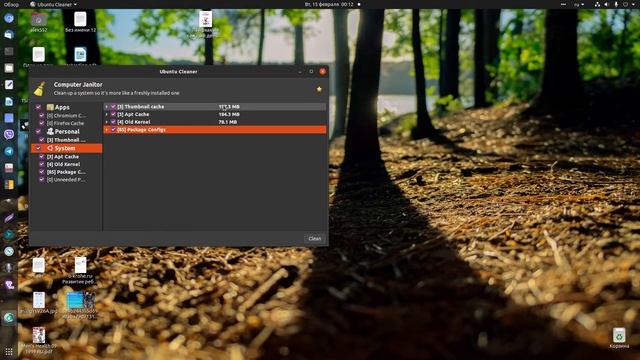This screenshot has height=360, width=640.
Task: Open the alex552 home folder on desktop
Action: coord(39,19)
